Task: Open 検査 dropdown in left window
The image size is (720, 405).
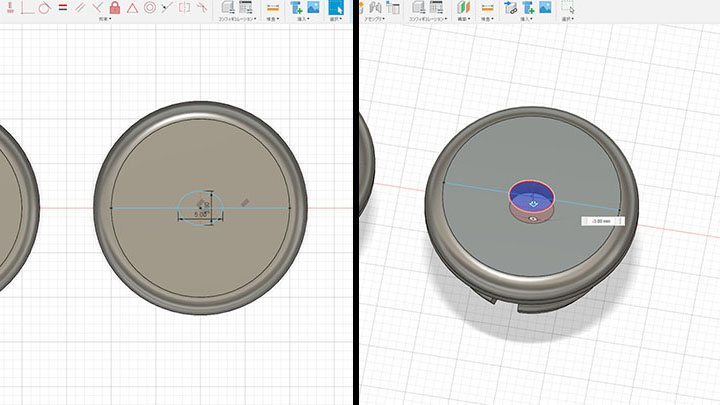Action: [x=273, y=19]
